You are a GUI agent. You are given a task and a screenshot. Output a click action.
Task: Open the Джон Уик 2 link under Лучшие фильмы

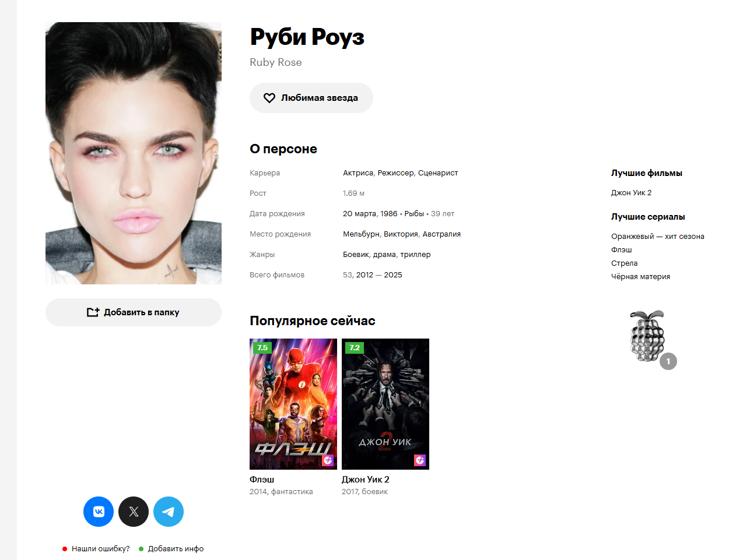(x=631, y=193)
